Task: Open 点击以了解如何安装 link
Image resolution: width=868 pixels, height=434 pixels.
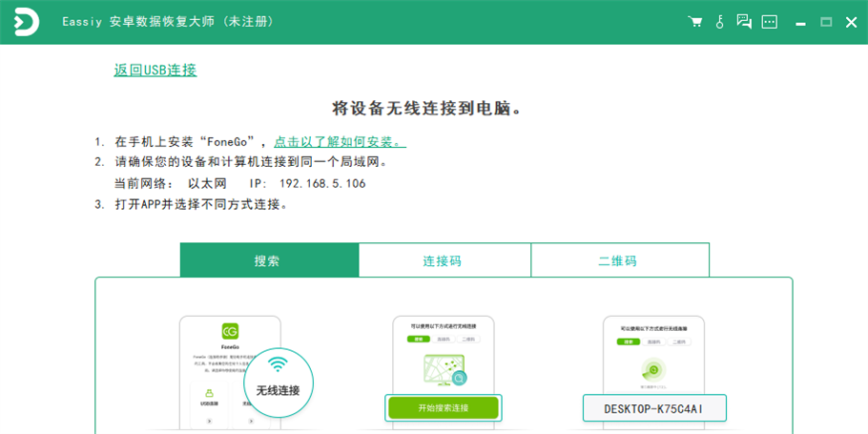Action: tap(340, 142)
